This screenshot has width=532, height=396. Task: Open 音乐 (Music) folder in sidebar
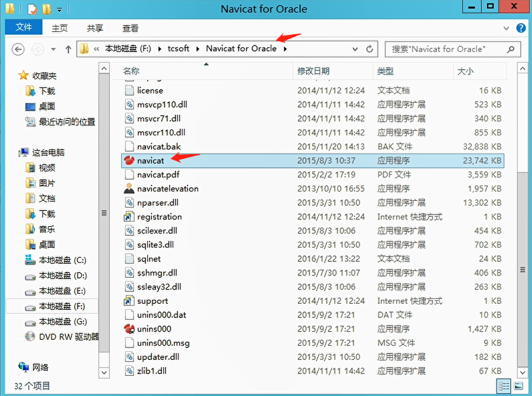(40, 229)
